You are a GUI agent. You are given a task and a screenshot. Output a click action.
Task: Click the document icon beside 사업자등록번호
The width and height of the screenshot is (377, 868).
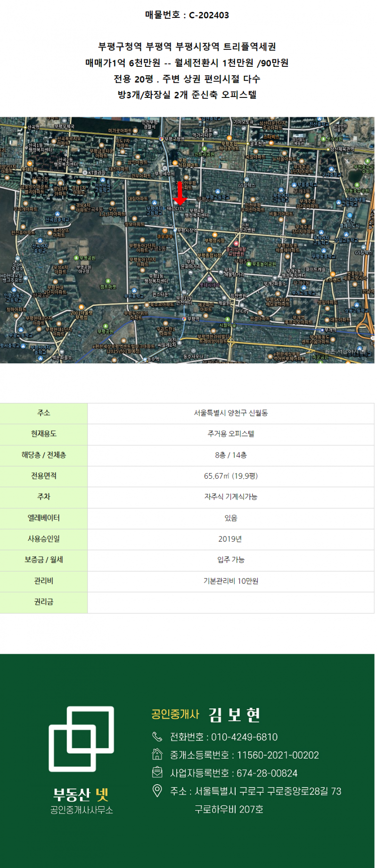tap(157, 772)
